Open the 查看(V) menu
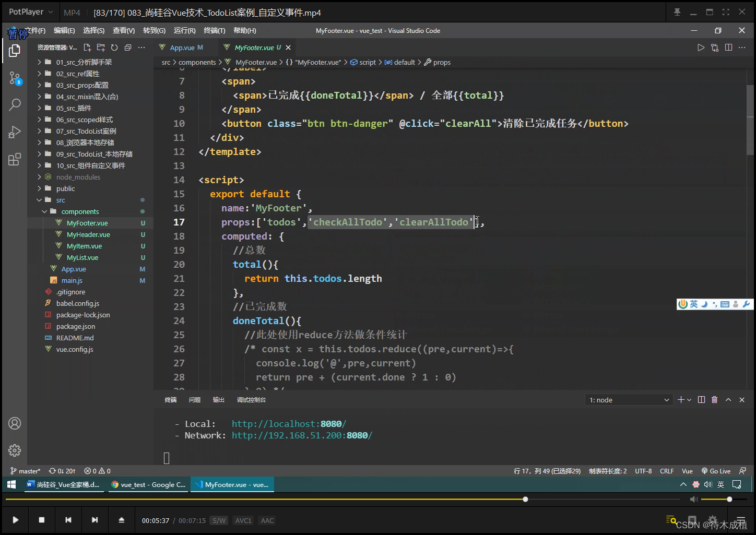 124,31
